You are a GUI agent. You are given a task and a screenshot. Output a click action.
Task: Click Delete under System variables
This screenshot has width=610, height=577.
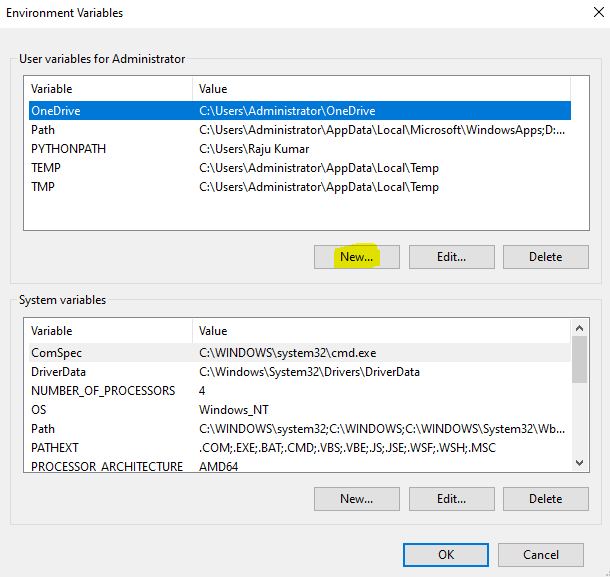[545, 498]
